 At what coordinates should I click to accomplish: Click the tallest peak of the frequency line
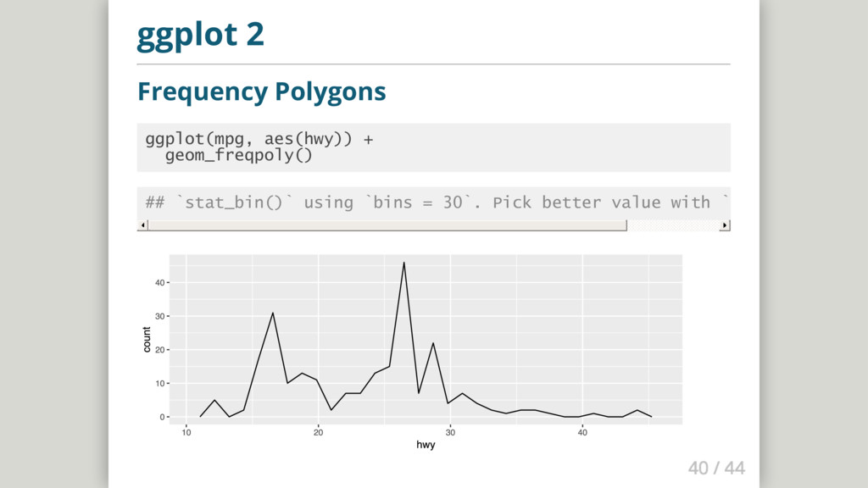click(404, 263)
